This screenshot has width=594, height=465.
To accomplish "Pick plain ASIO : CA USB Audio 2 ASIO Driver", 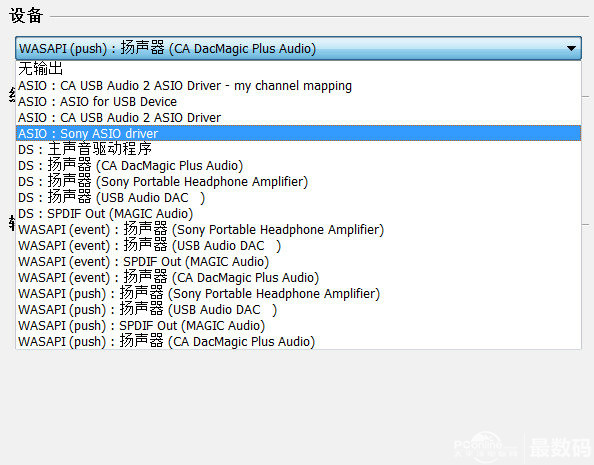I will 299,117.
